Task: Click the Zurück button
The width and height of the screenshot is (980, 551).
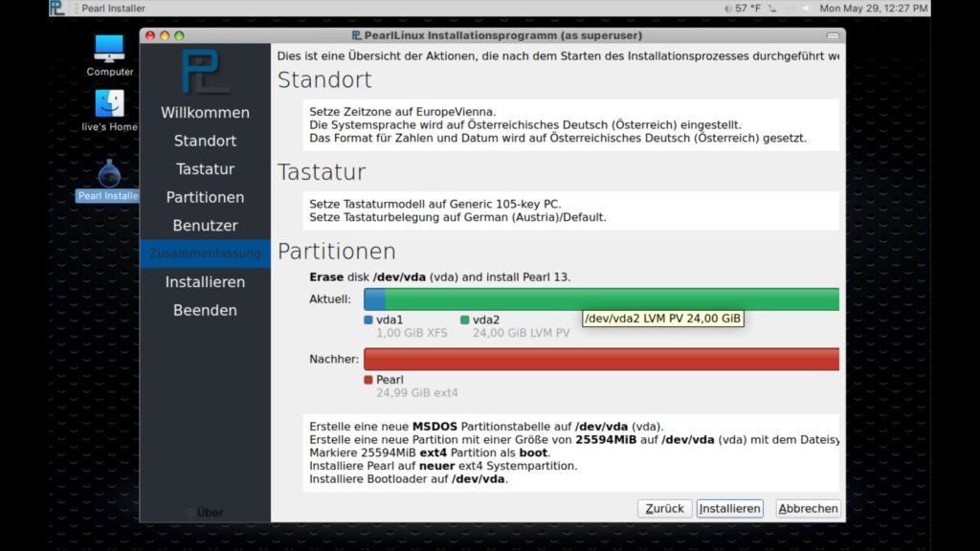Action: tap(664, 509)
